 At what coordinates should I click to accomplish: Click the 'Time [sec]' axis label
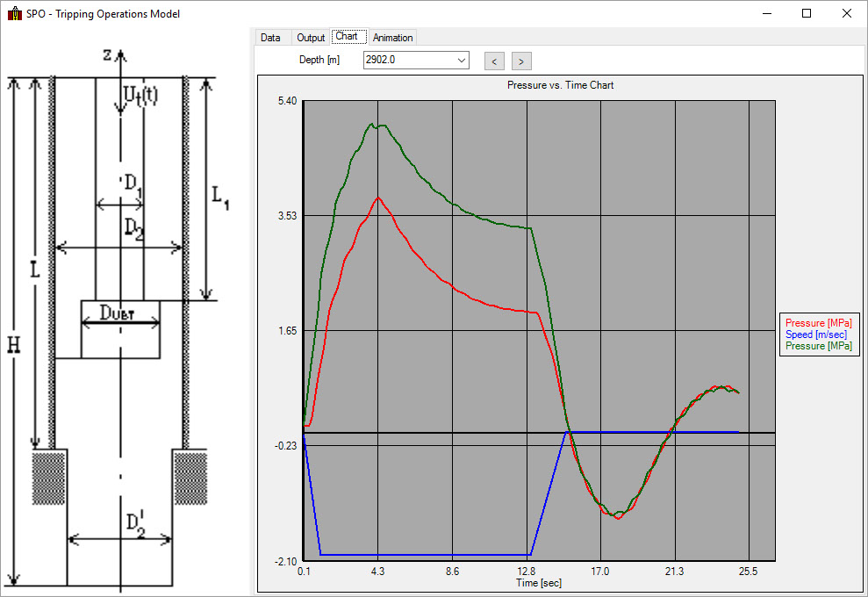[538, 582]
